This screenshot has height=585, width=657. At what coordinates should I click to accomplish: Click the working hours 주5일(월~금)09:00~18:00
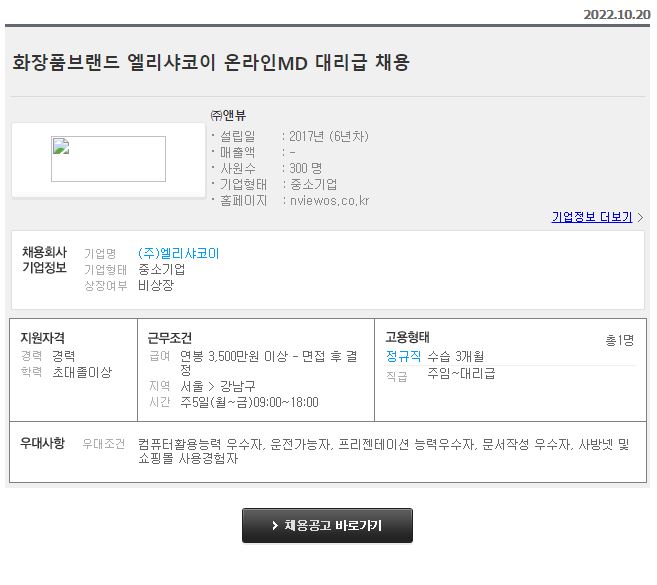(249, 402)
